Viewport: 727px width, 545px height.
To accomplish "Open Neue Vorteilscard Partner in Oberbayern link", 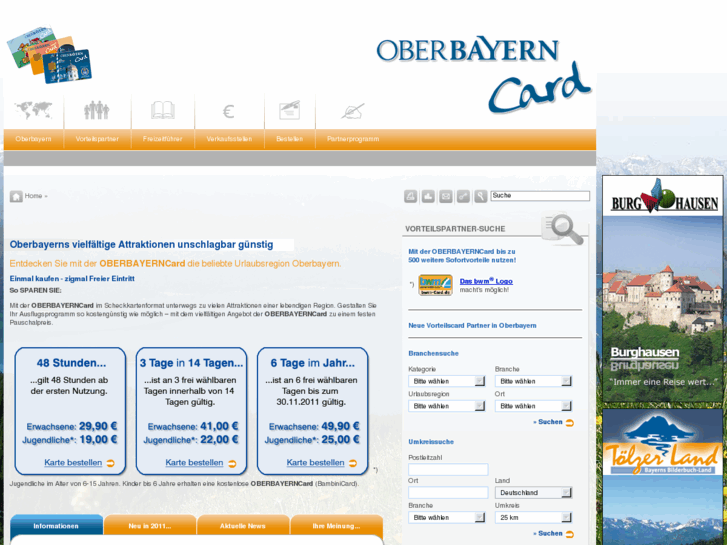I will click(472, 326).
